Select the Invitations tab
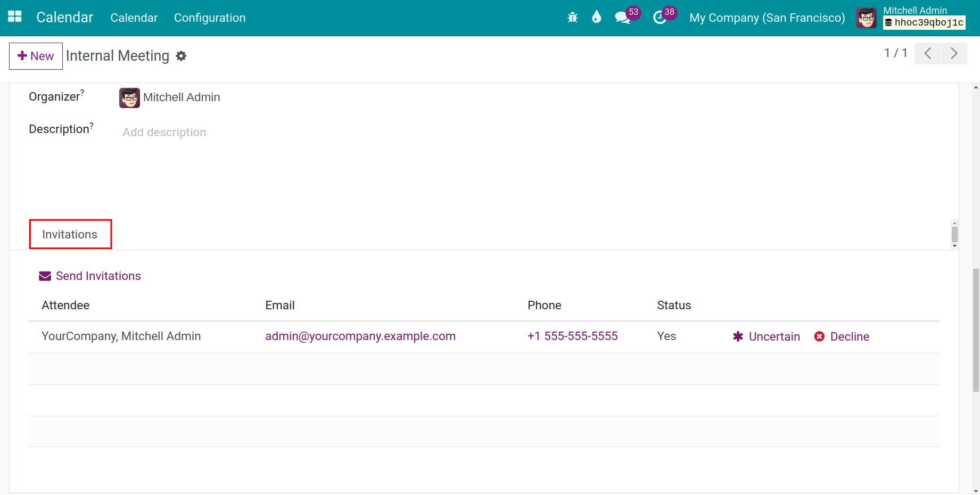 70,234
